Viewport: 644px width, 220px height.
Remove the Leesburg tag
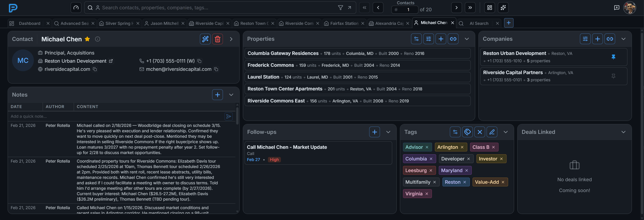click(431, 170)
